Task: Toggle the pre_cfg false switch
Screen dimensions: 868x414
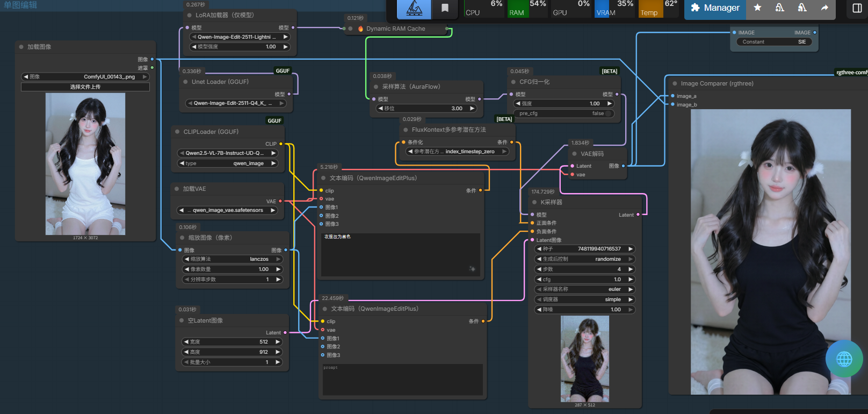Action: pyautogui.click(x=564, y=113)
